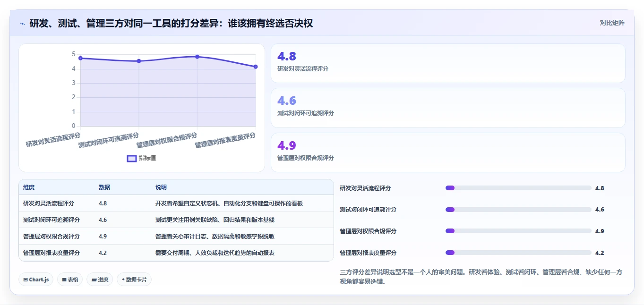Viewport: 644px width, 305px height.
Task: Click the sparkle icon in the 数据卡片 tag
Action: 123,280
